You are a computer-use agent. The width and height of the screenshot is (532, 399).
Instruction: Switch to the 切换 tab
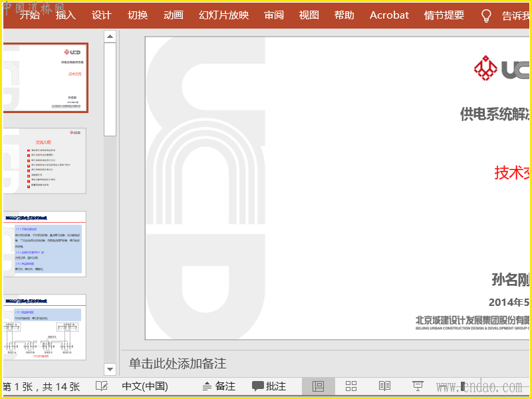pos(138,15)
